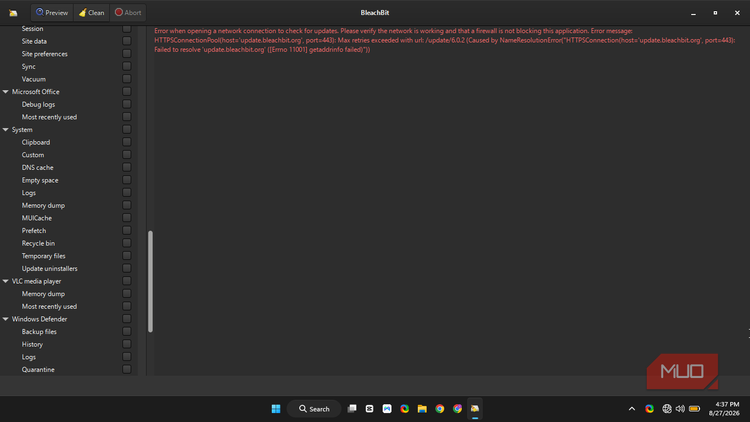
Task: Click the BleachBit icon in the taskbar
Action: pos(475,409)
